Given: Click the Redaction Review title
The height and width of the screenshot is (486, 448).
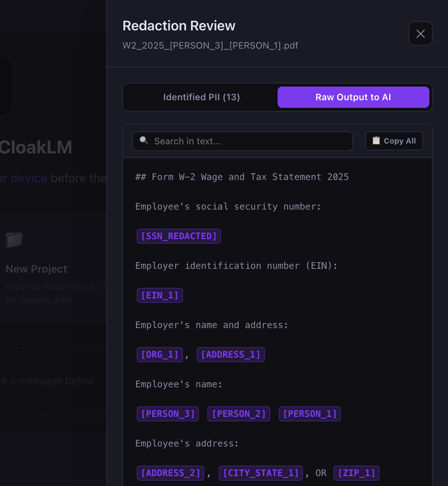Looking at the screenshot, I should (x=179, y=26).
